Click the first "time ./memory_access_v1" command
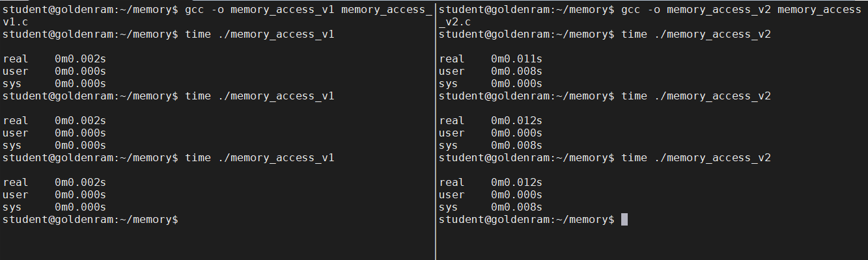The width and height of the screenshot is (868, 260). (x=259, y=34)
